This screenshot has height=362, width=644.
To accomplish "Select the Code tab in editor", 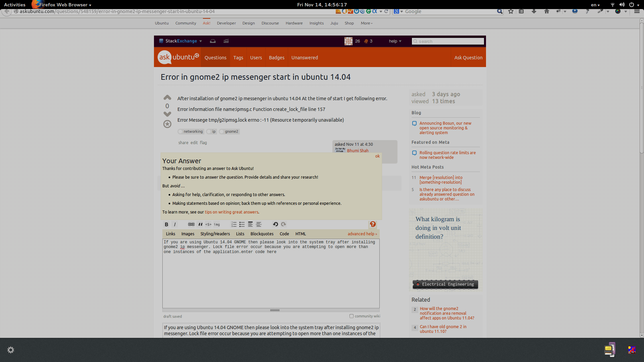I will pyautogui.click(x=283, y=233).
